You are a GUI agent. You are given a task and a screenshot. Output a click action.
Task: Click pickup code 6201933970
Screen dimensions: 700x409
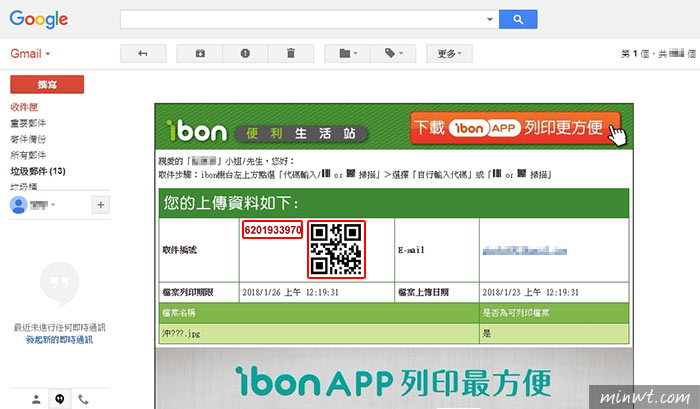point(273,230)
